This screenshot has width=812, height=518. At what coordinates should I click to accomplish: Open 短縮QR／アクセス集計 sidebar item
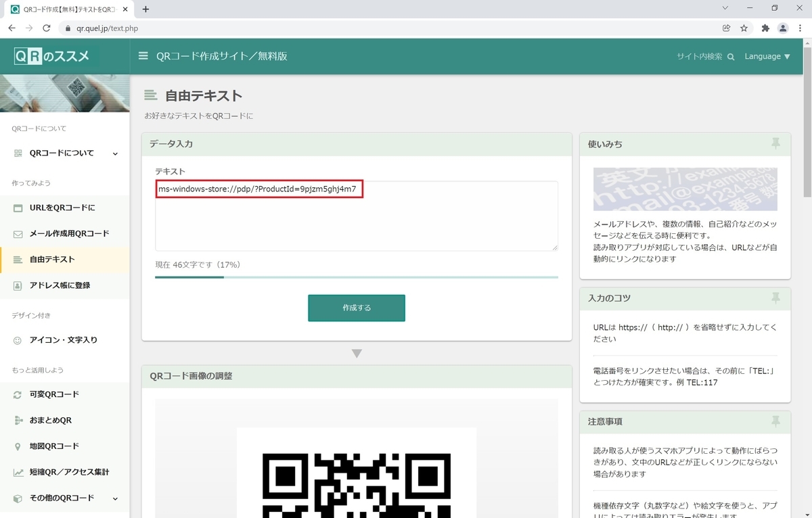(65, 472)
